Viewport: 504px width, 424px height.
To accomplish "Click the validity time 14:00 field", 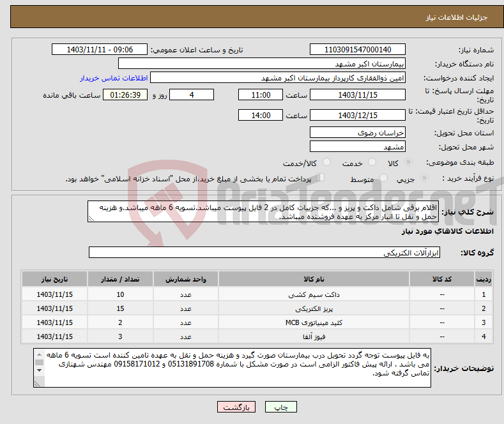I will pyautogui.click(x=261, y=115).
